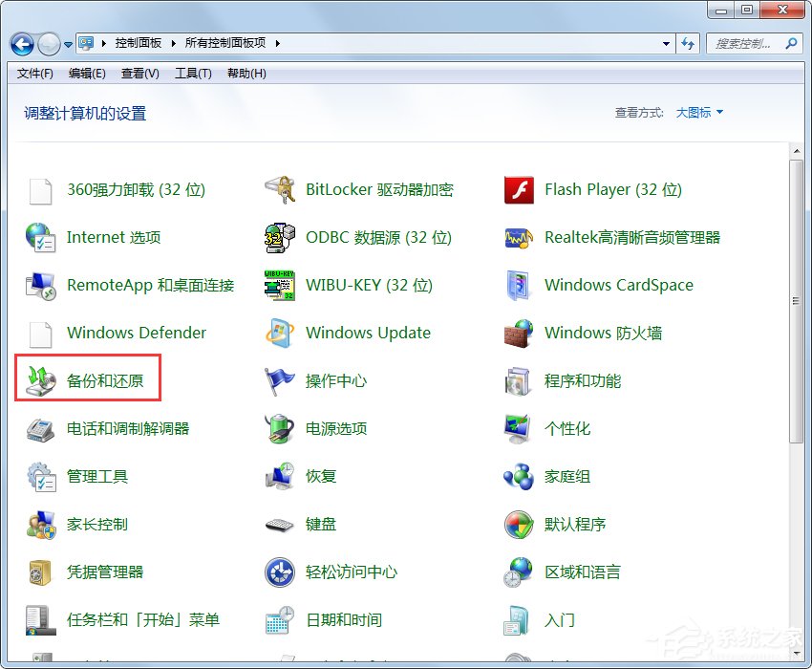Open the WIBU-KEY (32 位) icon
The width and height of the screenshot is (812, 669).
pyautogui.click(x=280, y=285)
